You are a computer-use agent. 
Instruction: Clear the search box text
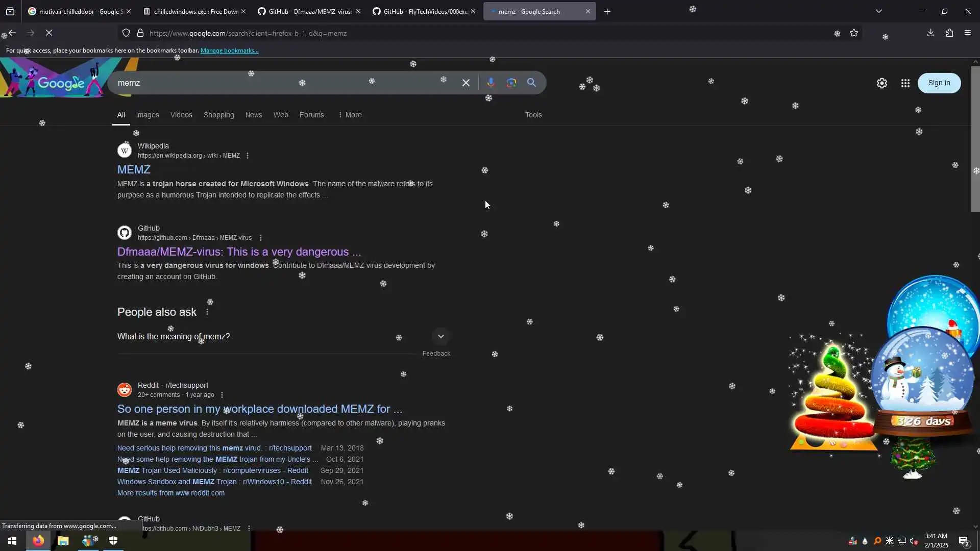tap(465, 83)
